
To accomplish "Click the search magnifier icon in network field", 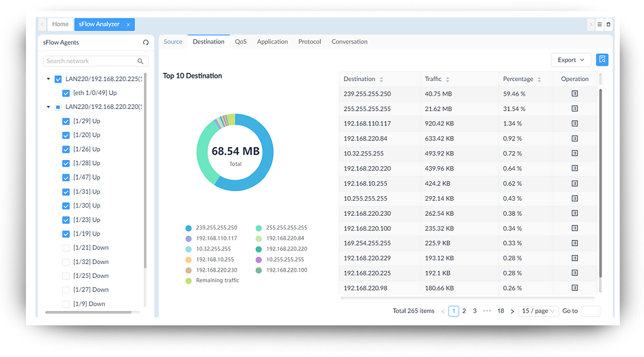I will pyautogui.click(x=140, y=61).
